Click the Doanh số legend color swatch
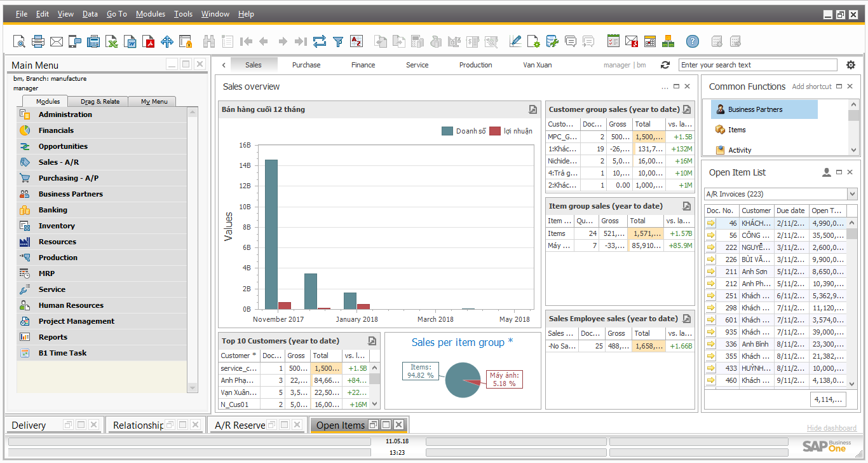Screen dimensions: 868x463 coord(447,131)
